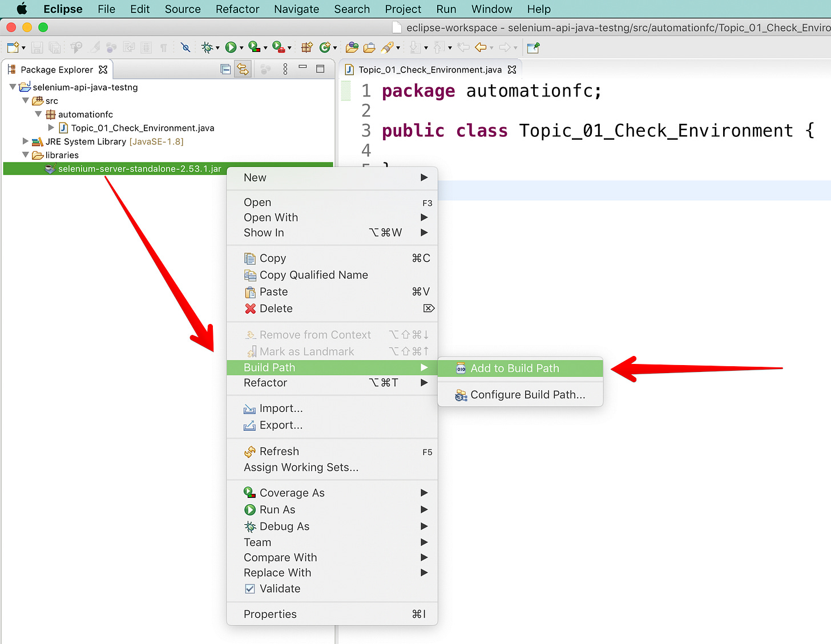This screenshot has height=644, width=831.
Task: Click the green Run button in toolbar
Action: [231, 48]
